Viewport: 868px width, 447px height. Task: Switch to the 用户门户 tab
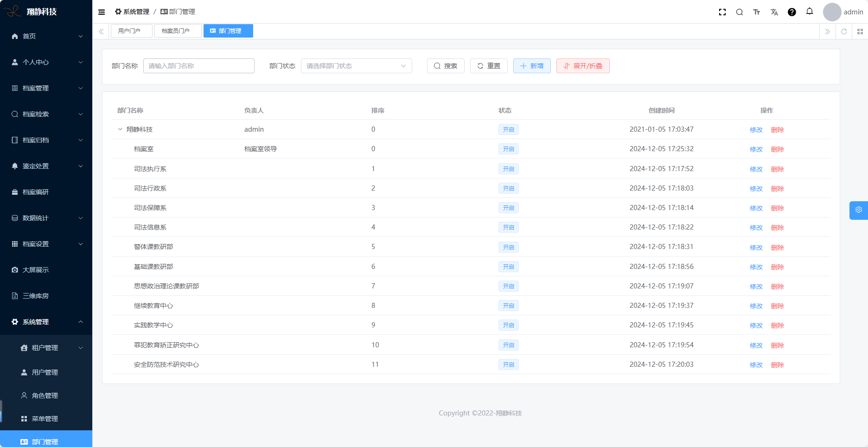129,31
